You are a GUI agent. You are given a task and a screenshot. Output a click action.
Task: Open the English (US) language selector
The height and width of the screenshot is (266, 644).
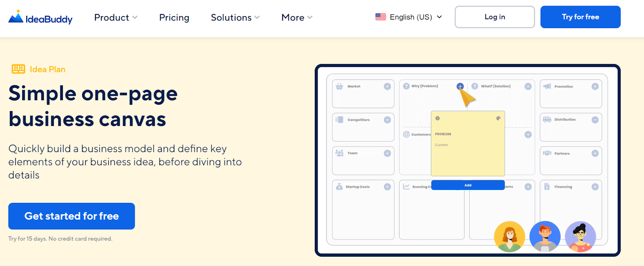pos(409,17)
